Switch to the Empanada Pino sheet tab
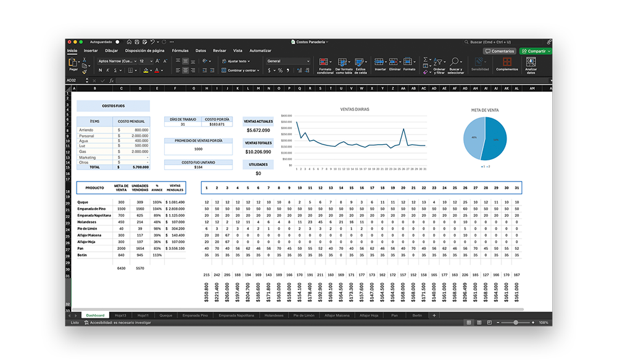Image resolution: width=617 pixels, height=364 pixels. click(x=195, y=316)
